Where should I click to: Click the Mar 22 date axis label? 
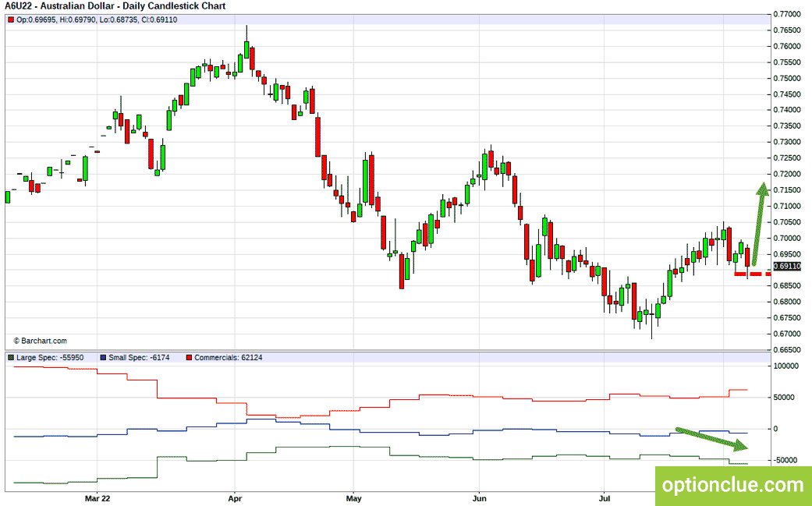[x=98, y=499]
